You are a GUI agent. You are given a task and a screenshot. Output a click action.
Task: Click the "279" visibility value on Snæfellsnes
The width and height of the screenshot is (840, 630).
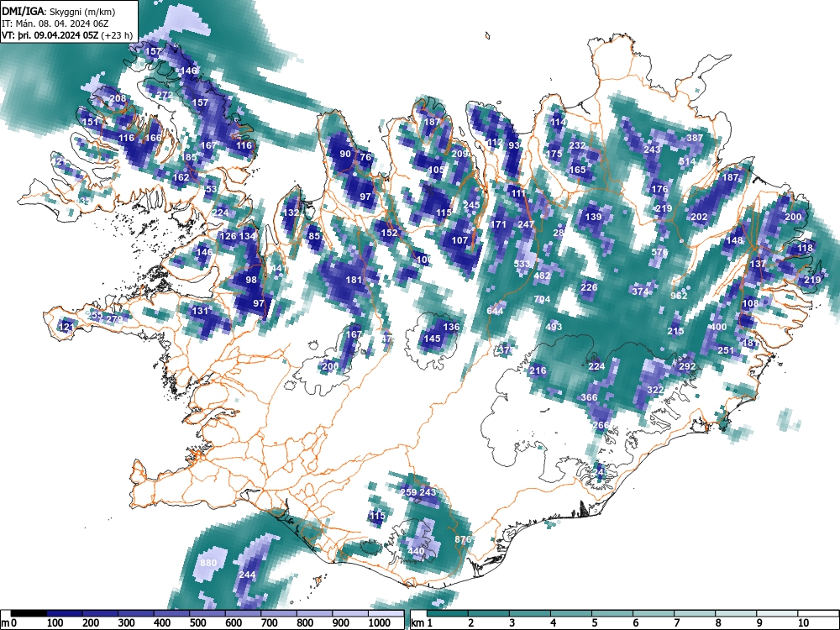[114, 319]
